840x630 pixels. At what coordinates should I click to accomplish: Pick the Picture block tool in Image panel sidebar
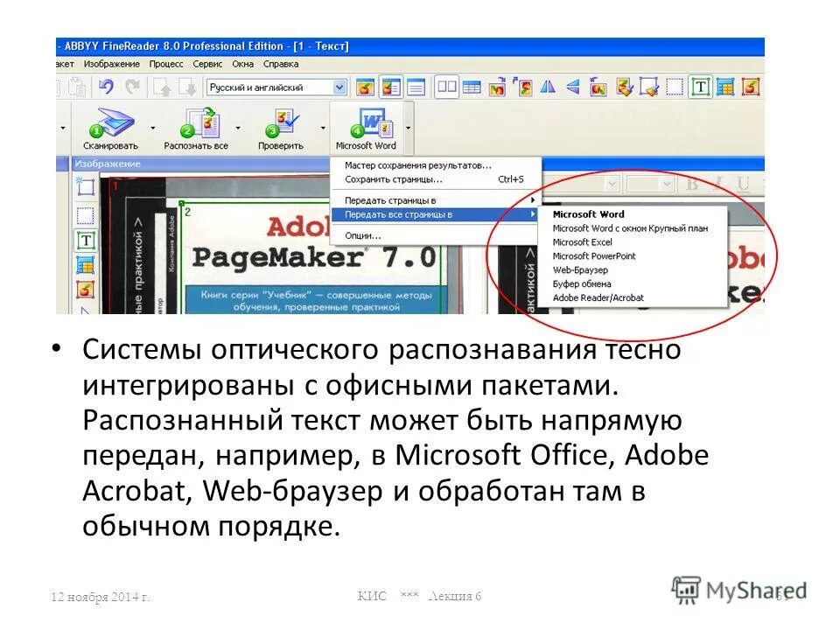85,290
